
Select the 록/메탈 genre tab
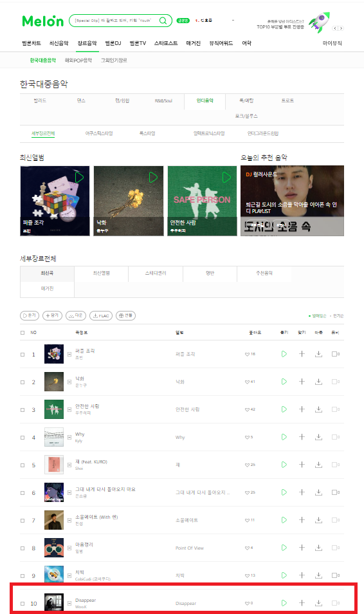click(x=246, y=100)
